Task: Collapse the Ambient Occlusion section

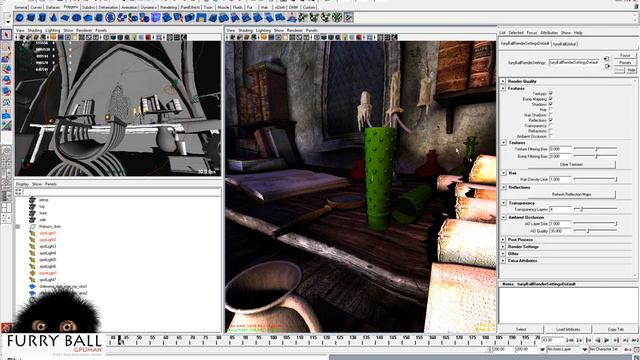Action: coord(503,217)
